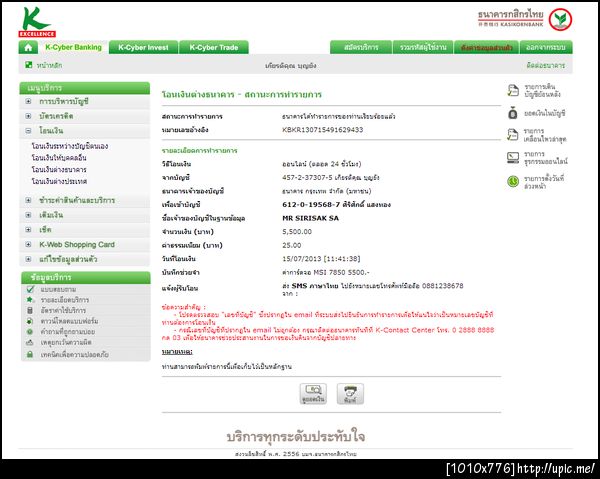600x479 pixels.
Task: Switch to the K-Cyber Trade tab
Action: click(214, 47)
